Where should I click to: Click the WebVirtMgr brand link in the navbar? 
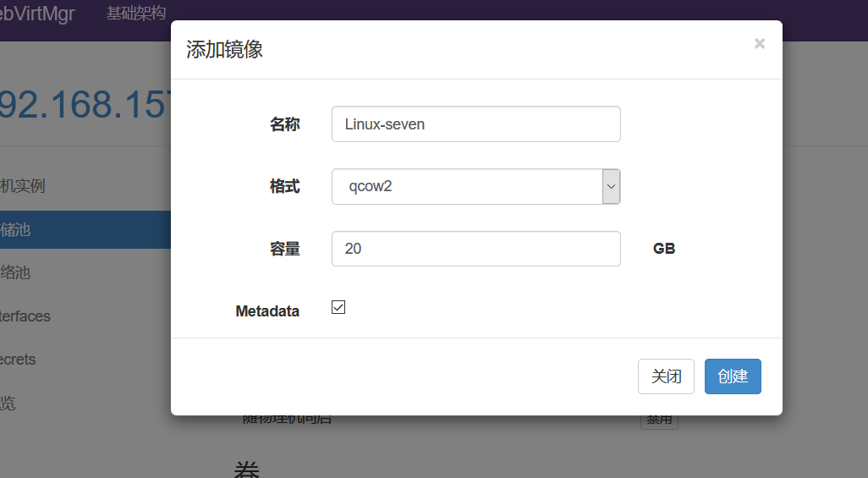pyautogui.click(x=37, y=13)
